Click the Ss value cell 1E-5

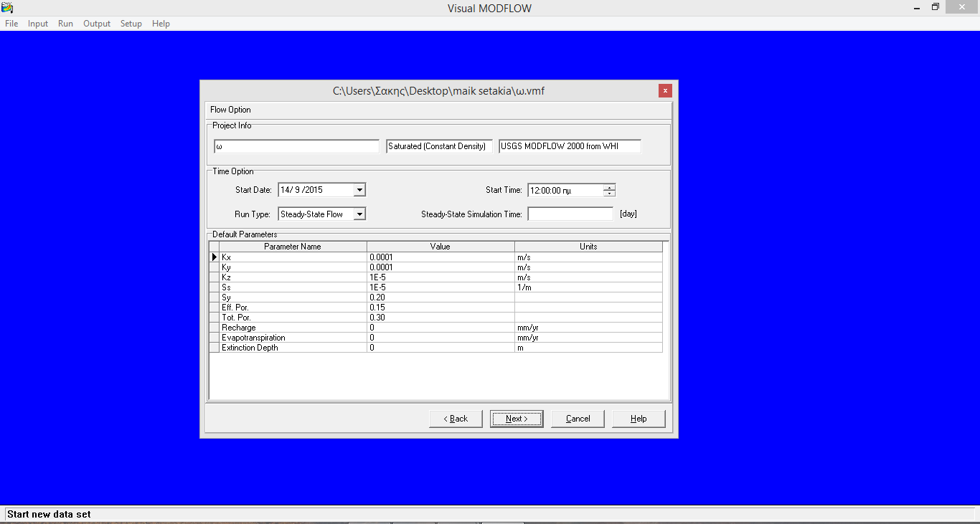coord(440,287)
